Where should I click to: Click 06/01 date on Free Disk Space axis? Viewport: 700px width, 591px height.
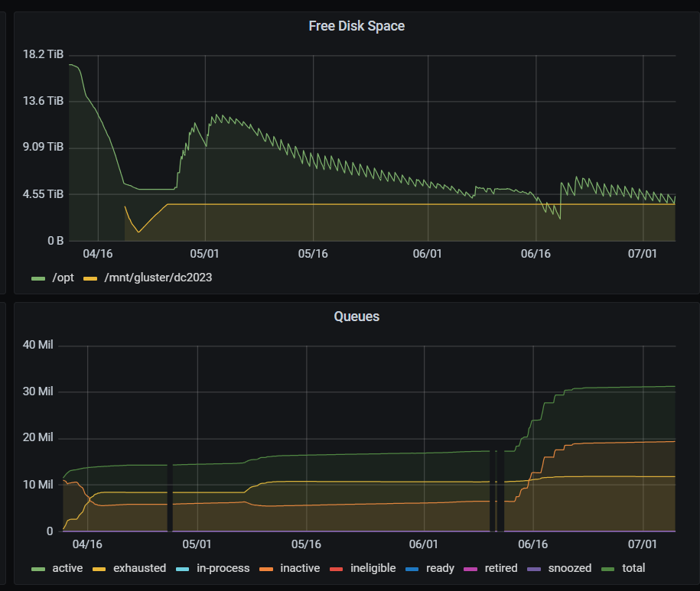pyautogui.click(x=427, y=254)
